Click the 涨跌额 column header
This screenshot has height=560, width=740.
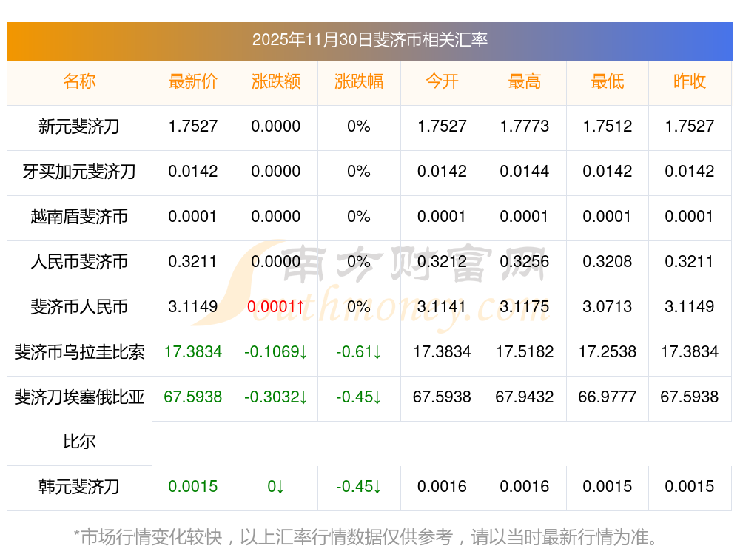click(x=276, y=81)
